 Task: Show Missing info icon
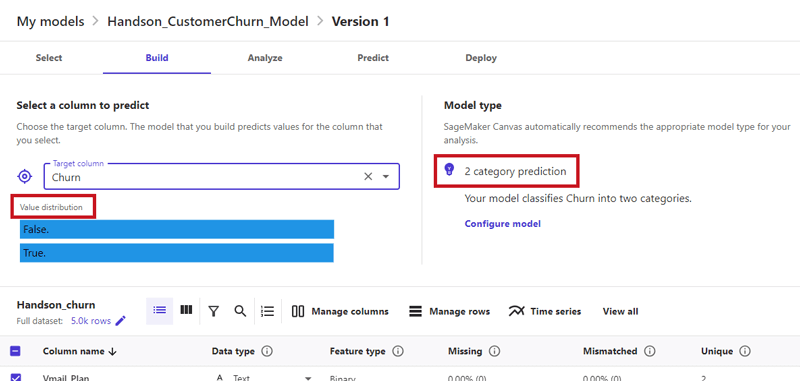[494, 351]
